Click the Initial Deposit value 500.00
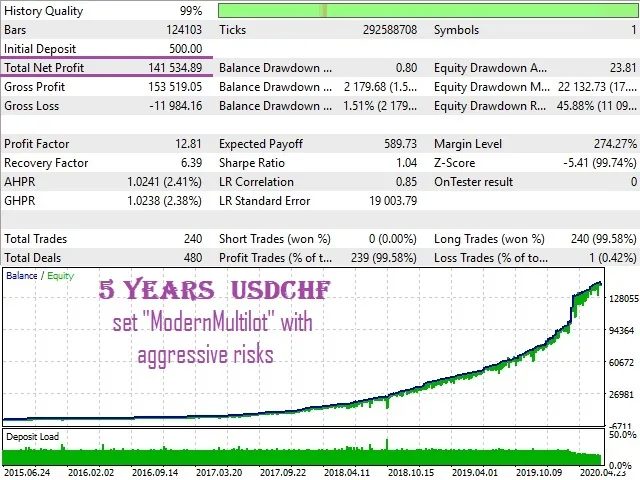 pyautogui.click(x=186, y=49)
